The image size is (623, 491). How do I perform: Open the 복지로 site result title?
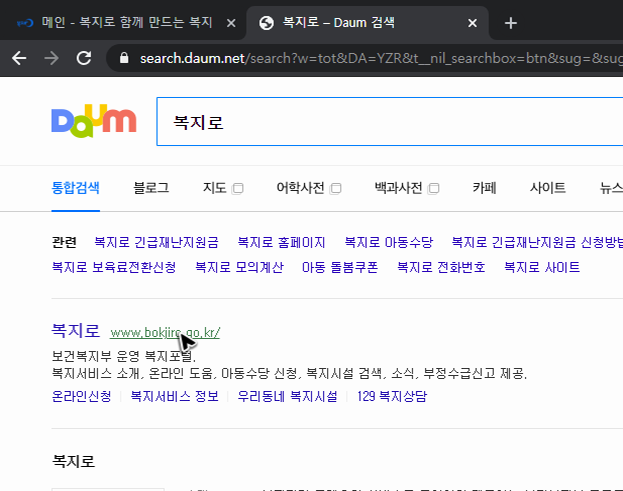point(75,331)
